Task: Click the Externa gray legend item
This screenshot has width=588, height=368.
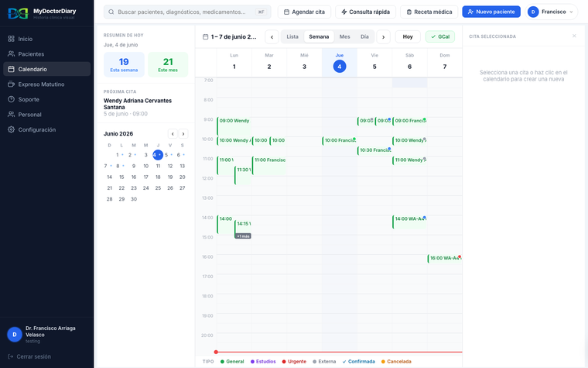Action: click(324, 362)
